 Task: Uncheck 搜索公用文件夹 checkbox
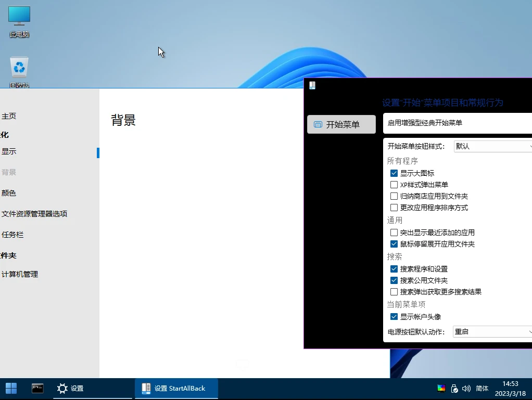tap(394, 281)
